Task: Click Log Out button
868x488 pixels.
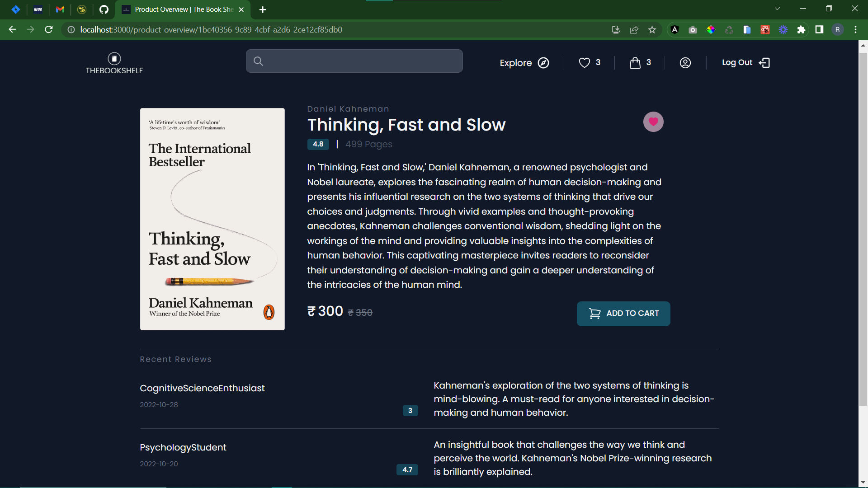Action: 746,63
